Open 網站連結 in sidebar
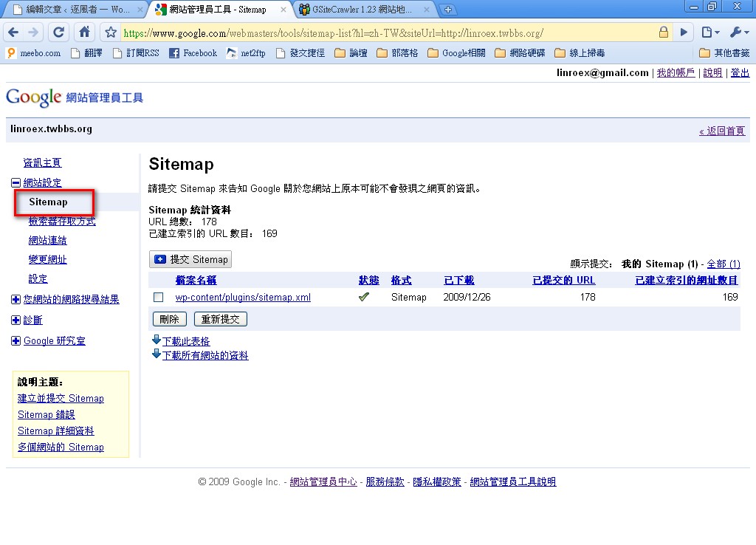The image size is (756, 545). 48,240
